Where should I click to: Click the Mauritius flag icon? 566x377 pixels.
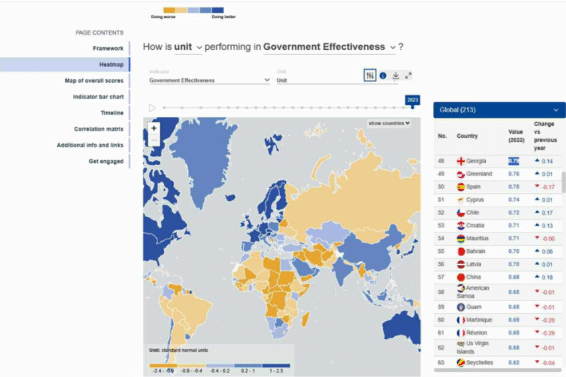461,238
